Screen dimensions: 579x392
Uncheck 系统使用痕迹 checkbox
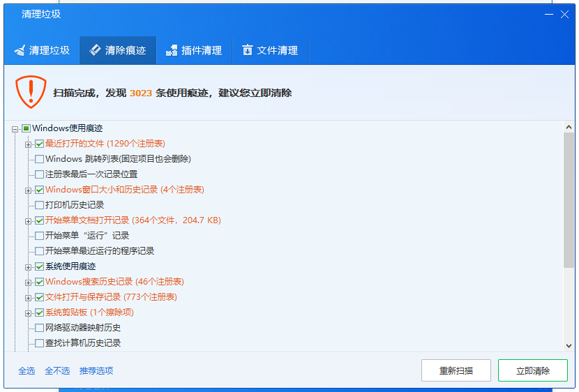[40, 266]
